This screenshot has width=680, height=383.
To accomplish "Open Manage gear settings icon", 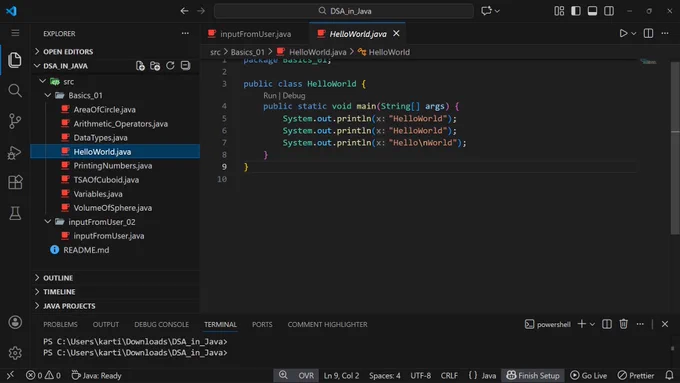I will click(x=15, y=353).
